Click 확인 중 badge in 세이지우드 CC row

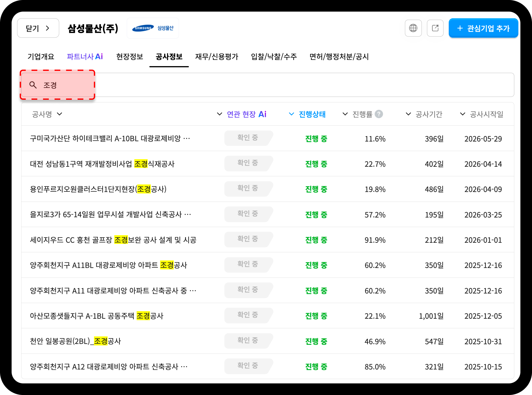click(x=248, y=239)
